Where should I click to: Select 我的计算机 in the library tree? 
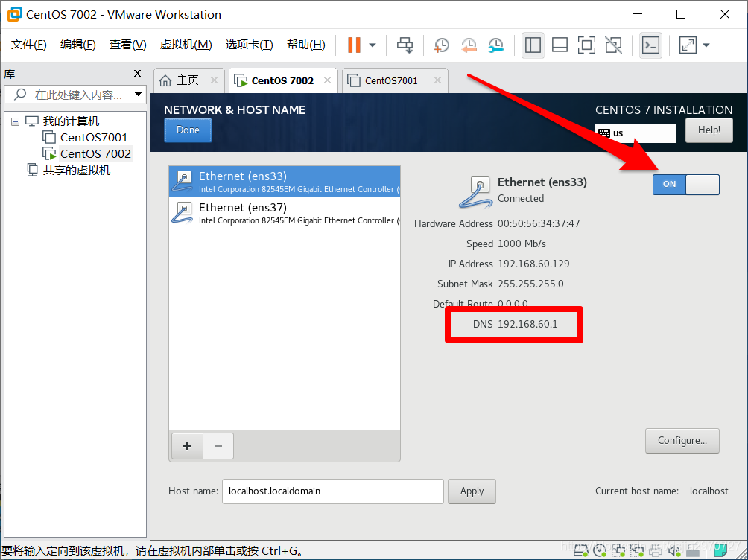[71, 121]
